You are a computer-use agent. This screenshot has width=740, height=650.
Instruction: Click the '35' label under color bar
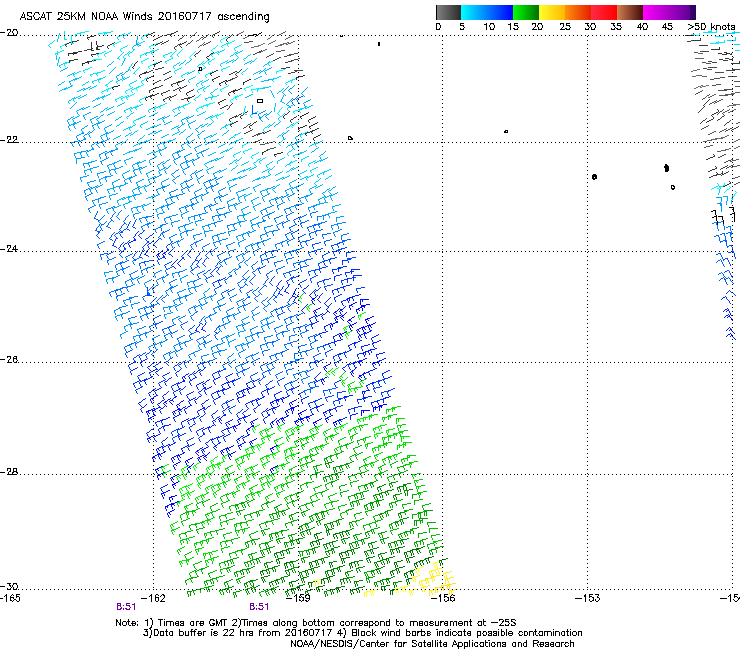tap(616, 27)
